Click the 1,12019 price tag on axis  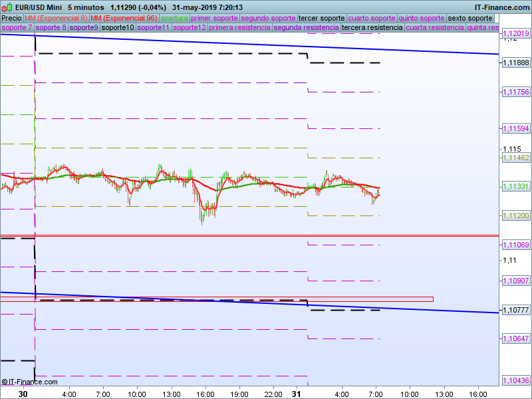515,33
